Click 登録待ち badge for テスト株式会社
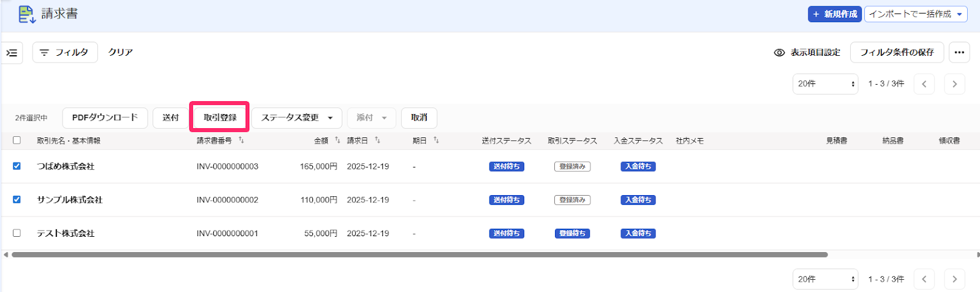This screenshot has height=292, width=980. click(x=572, y=233)
